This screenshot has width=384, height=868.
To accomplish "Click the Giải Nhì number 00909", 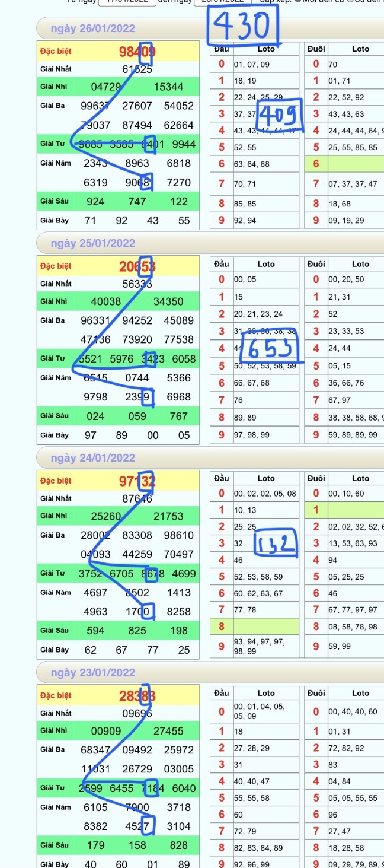I will (106, 731).
